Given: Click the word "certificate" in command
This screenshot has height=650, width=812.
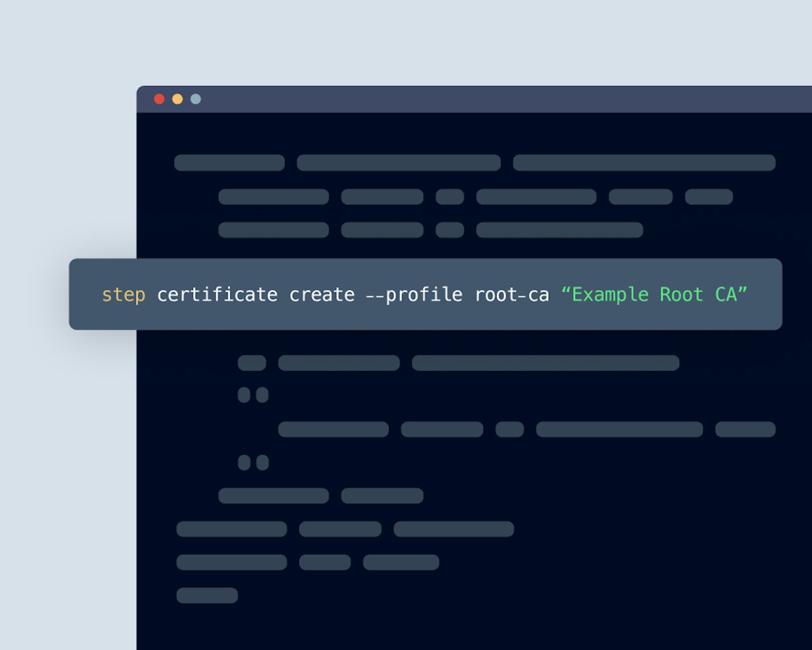Looking at the screenshot, I should click(x=217, y=295).
